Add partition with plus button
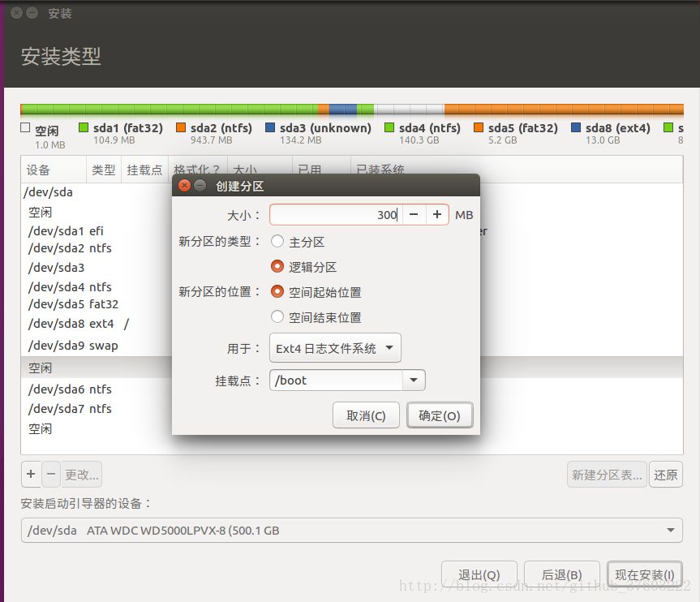This screenshot has width=700, height=602. pyautogui.click(x=31, y=474)
